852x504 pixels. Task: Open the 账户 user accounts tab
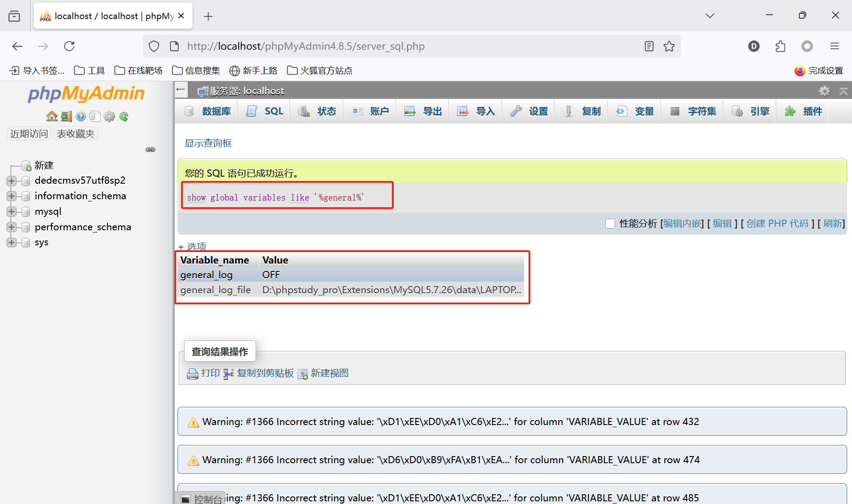click(x=370, y=111)
